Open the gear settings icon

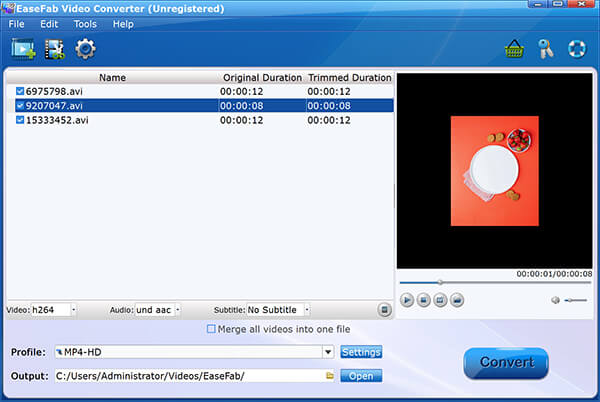(x=85, y=49)
